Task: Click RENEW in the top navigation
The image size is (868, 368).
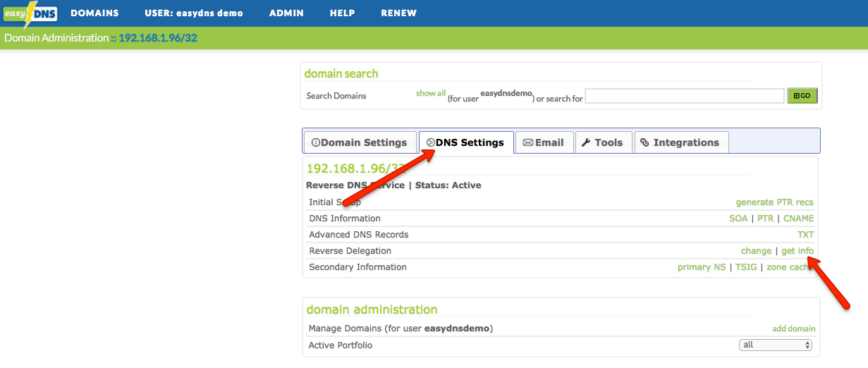Action: click(x=398, y=13)
